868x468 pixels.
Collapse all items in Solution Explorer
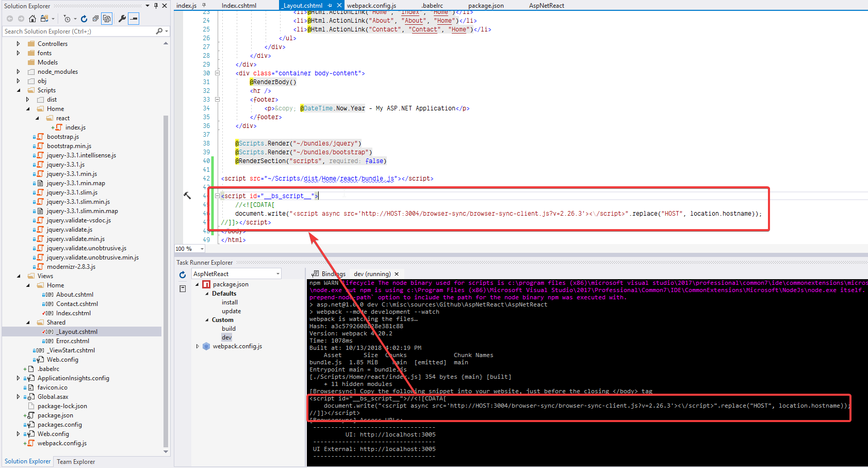pos(95,19)
